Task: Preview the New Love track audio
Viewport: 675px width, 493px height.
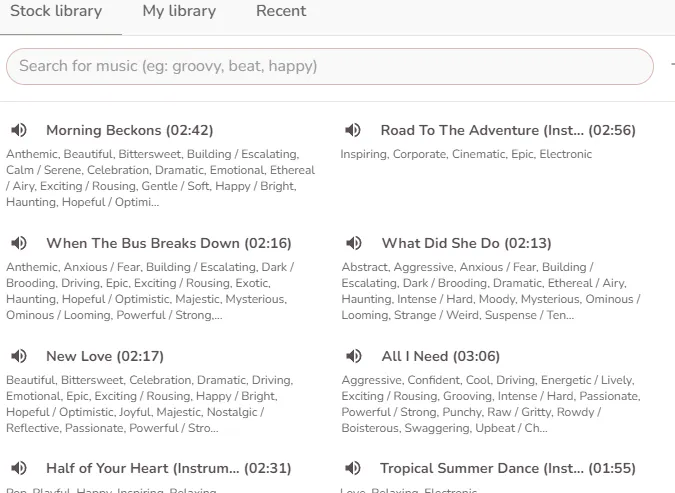Action: (19, 356)
